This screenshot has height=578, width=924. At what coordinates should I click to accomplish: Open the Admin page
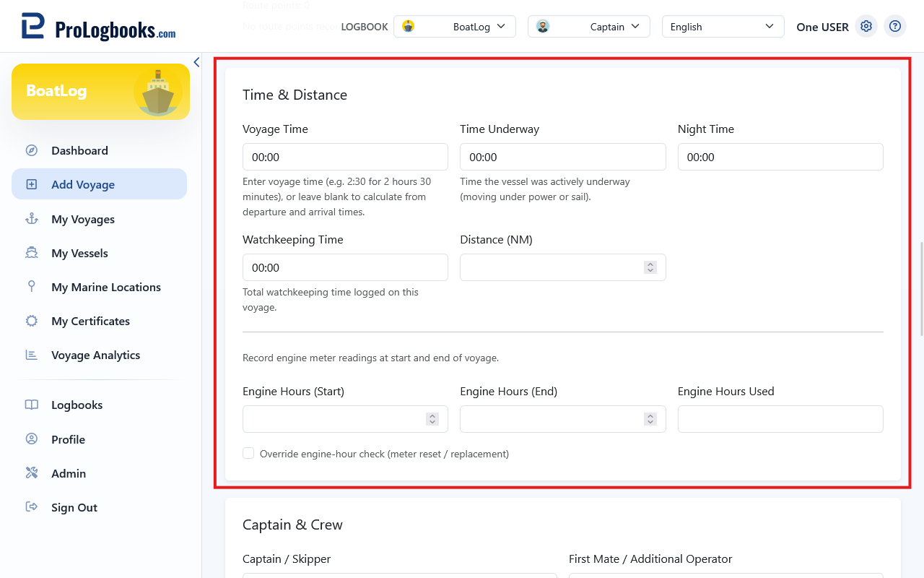(x=99, y=473)
